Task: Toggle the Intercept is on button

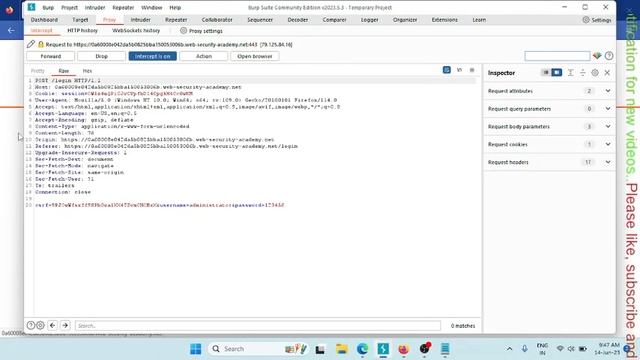Action: coord(153,56)
